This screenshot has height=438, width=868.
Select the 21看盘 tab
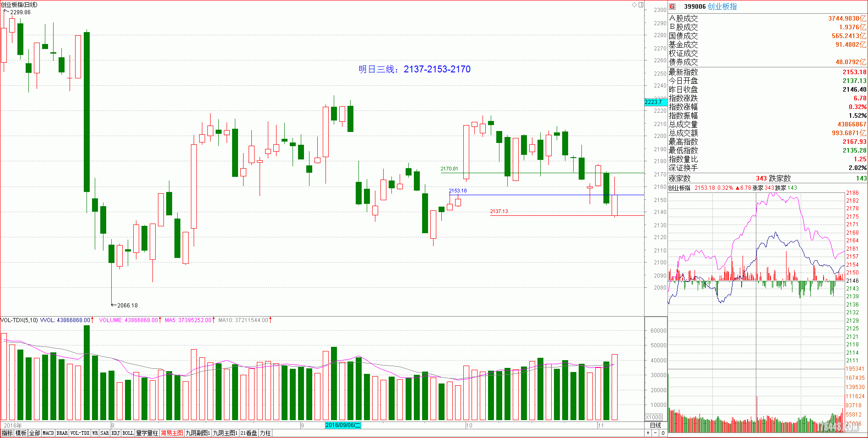pos(249,433)
